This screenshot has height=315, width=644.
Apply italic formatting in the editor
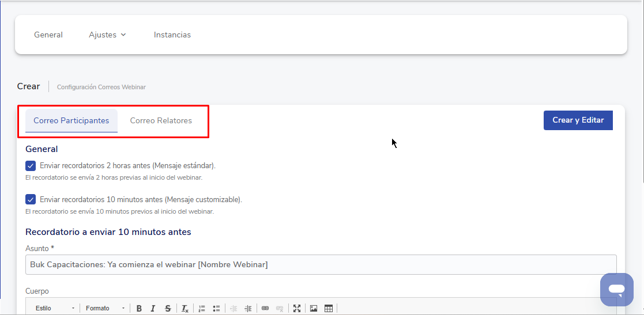tap(153, 309)
